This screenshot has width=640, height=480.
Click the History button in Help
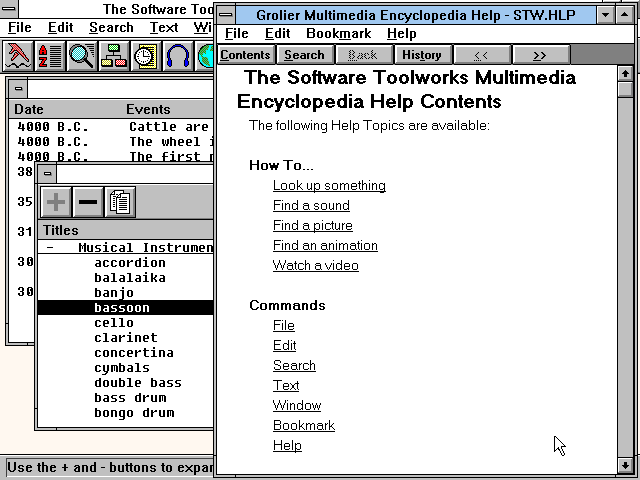(x=422, y=55)
